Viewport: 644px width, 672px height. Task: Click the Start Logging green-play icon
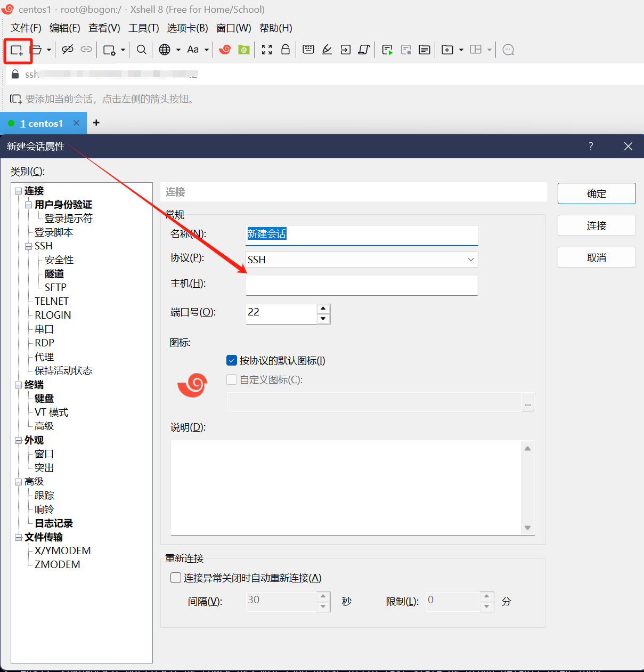(x=387, y=50)
